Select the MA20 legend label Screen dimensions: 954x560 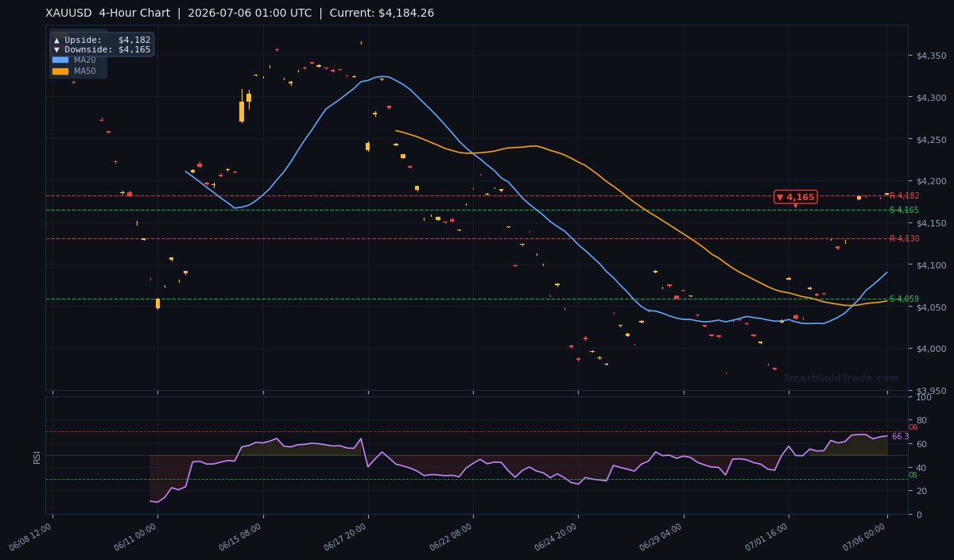coord(84,60)
